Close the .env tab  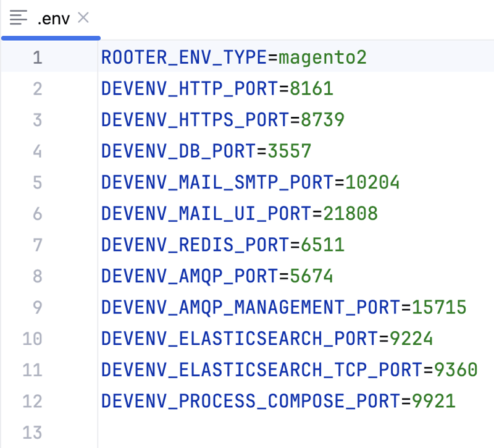coord(83,18)
